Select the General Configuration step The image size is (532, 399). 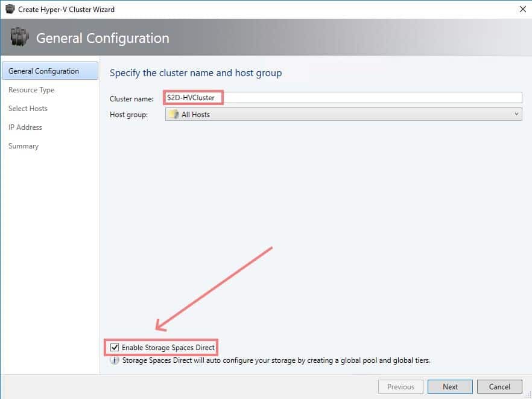[x=50, y=71]
